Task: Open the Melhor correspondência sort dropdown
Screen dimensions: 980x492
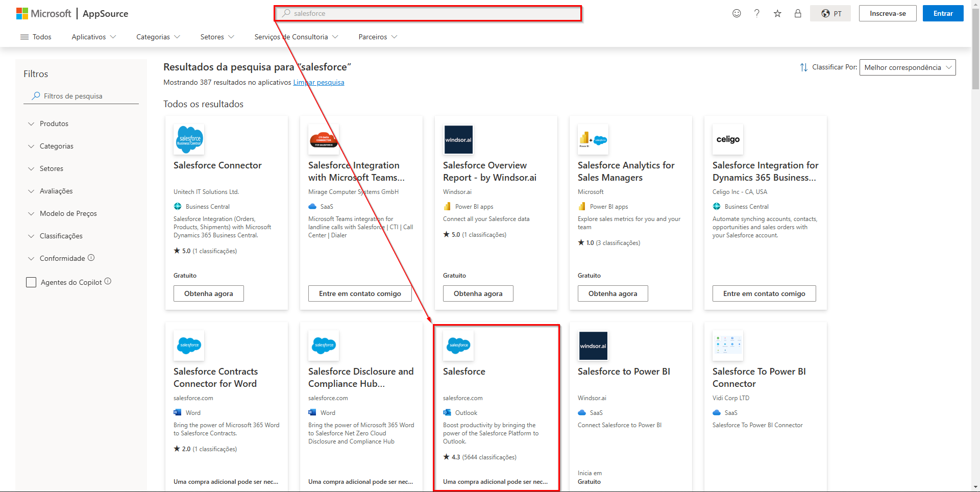Action: [908, 67]
